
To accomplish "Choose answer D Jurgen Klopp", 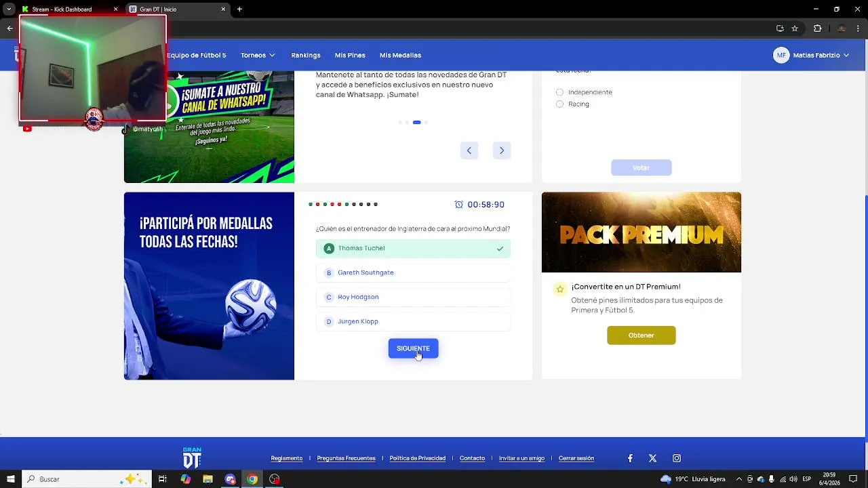I will (413, 321).
